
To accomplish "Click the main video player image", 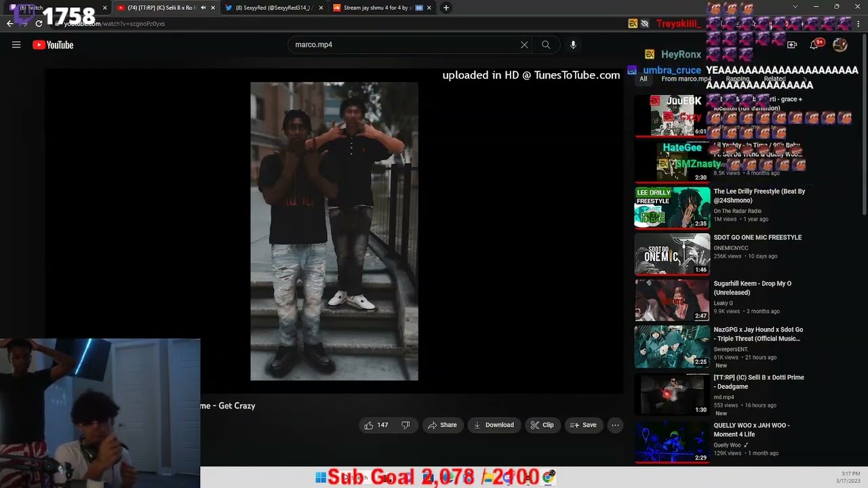I will click(x=334, y=231).
